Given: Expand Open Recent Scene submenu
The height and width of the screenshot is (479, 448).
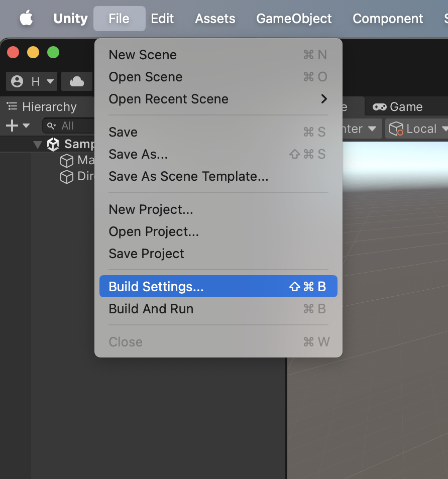Looking at the screenshot, I should pyautogui.click(x=218, y=99).
